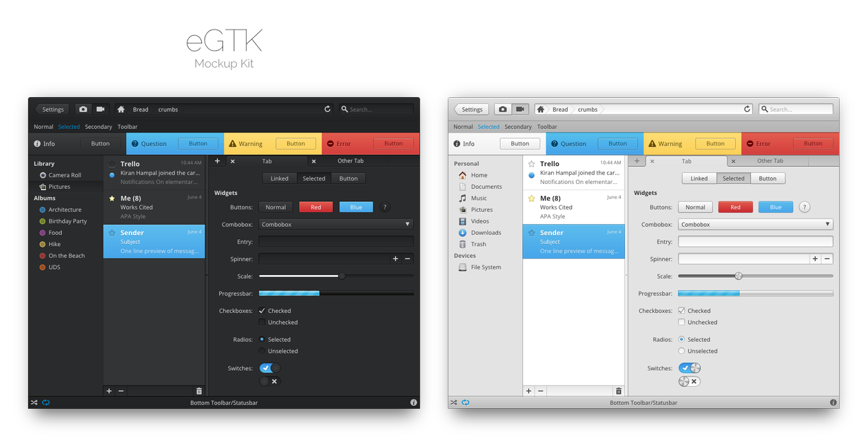The width and height of the screenshot is (868, 437).
Task: Switch to the Other Tab
Action: 351,160
